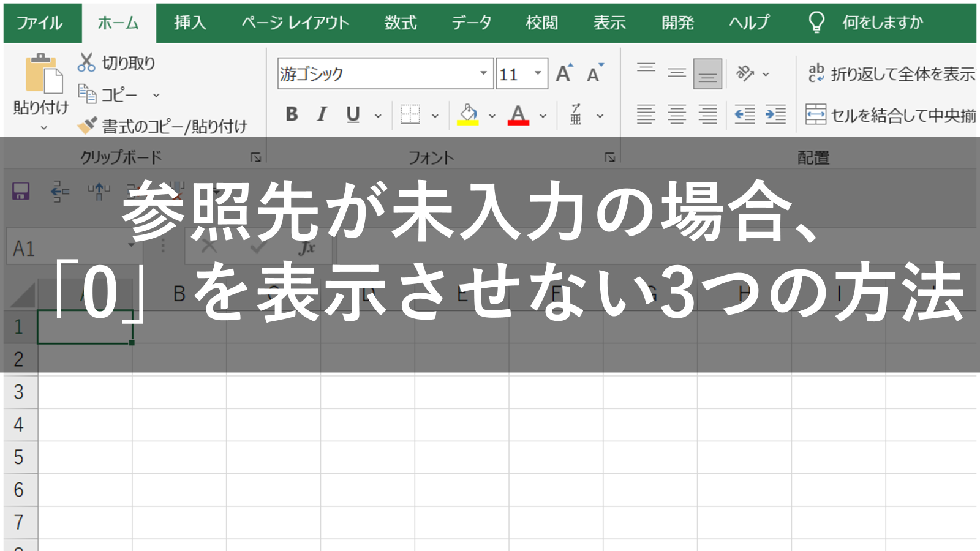
Task: Align text to middle of cell
Action: point(677,73)
